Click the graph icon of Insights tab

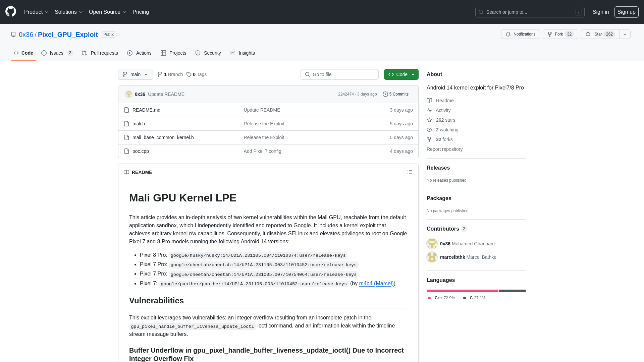click(x=232, y=53)
